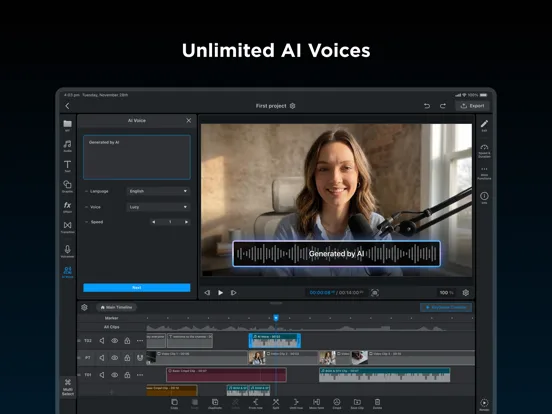Open the Info circle tool
Viewport: 552px width, 414px height.
pyautogui.click(x=484, y=197)
